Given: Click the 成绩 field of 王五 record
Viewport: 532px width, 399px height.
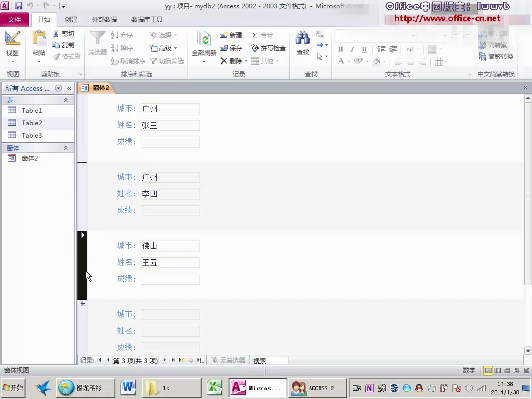Looking at the screenshot, I should click(x=170, y=279).
